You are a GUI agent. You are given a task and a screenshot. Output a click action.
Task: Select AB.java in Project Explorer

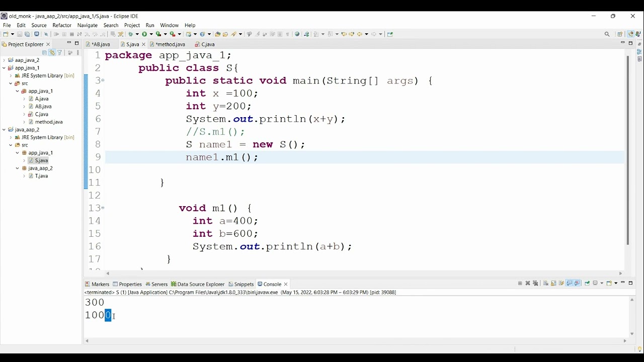[43, 107]
